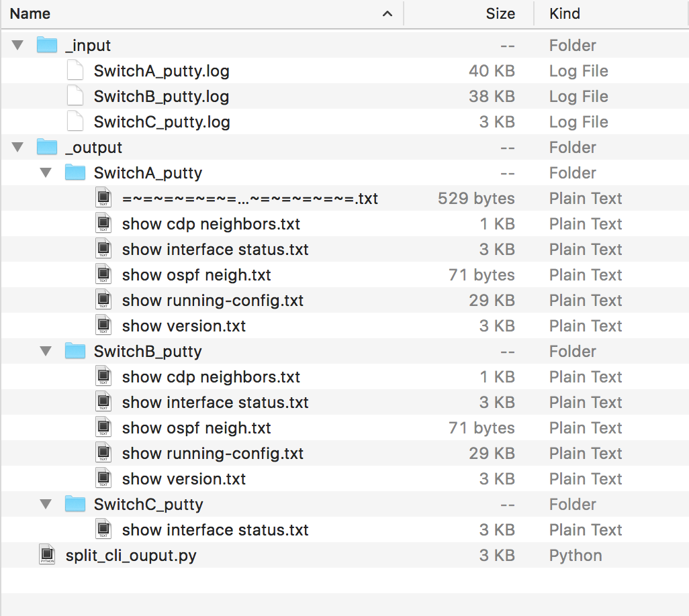Screen dimensions: 689x616
Task: Select show cdp neighbors.txt name under SwitchA_putty
Action: tap(211, 224)
